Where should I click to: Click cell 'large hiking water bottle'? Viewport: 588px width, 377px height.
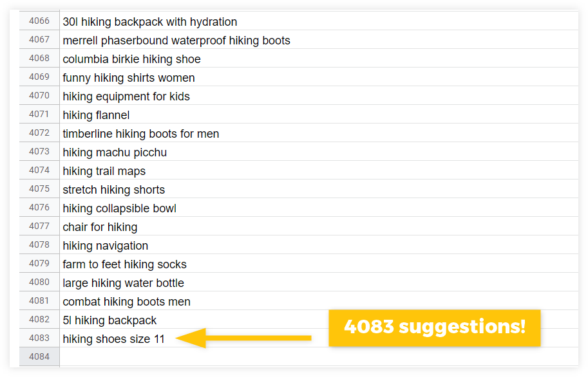click(x=319, y=282)
